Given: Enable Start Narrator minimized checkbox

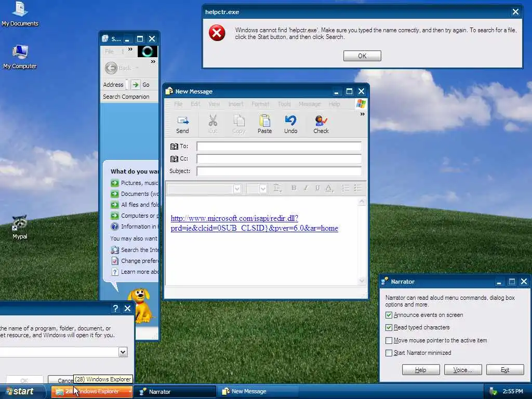Looking at the screenshot, I should point(389,353).
